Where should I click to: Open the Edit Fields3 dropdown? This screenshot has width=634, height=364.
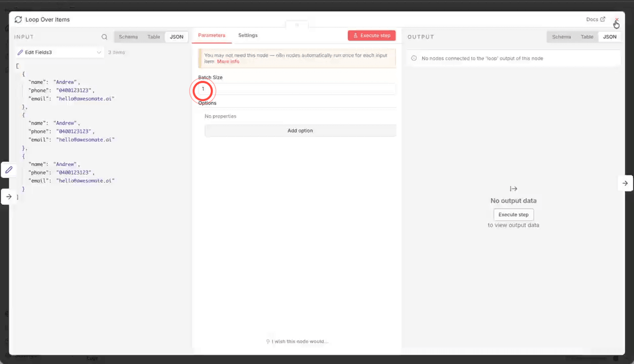[x=58, y=52]
